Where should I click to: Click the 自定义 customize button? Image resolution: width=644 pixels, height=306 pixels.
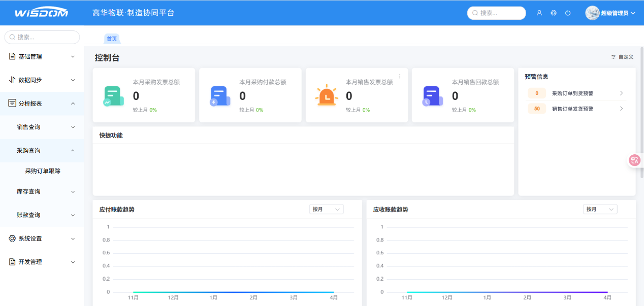pyautogui.click(x=622, y=57)
